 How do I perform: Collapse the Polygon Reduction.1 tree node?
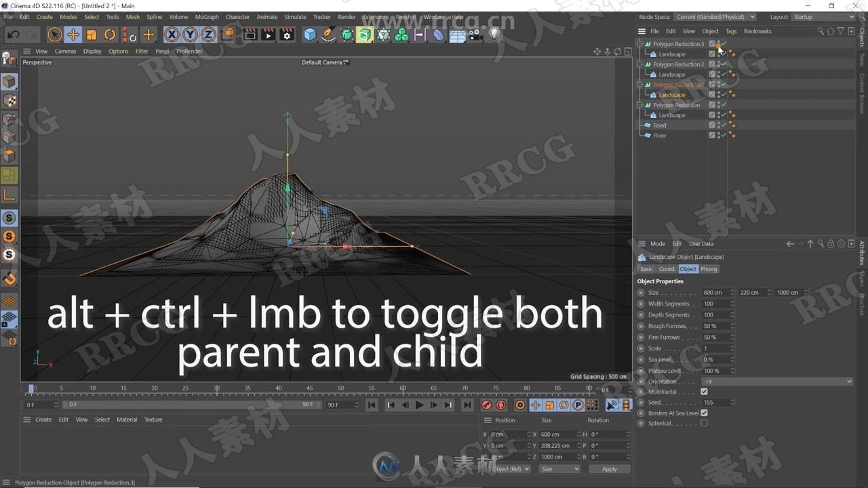click(639, 85)
